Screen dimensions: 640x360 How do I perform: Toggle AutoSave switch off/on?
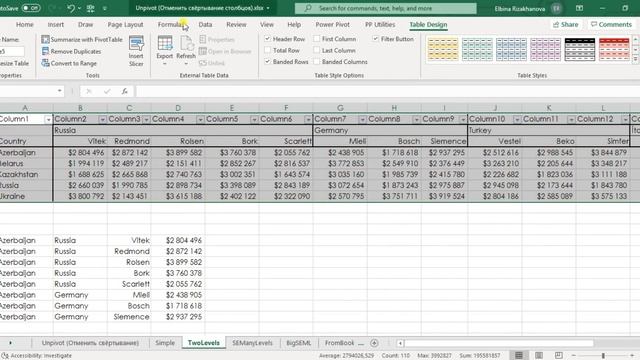tap(31, 8)
